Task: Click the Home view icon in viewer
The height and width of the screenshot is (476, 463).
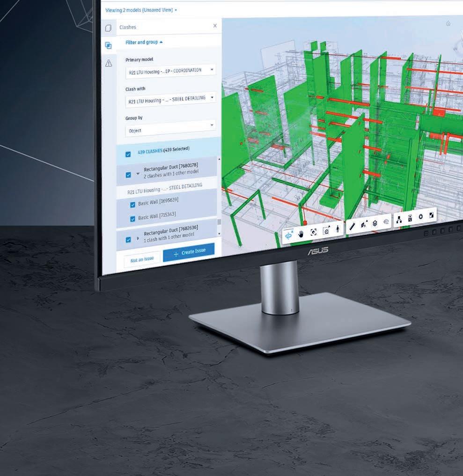Action: (448, 23)
